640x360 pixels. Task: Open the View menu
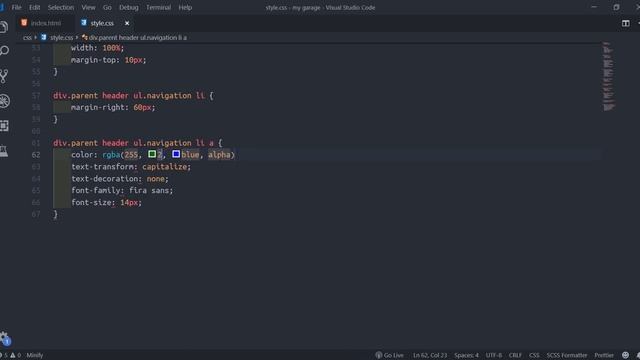coord(88,7)
